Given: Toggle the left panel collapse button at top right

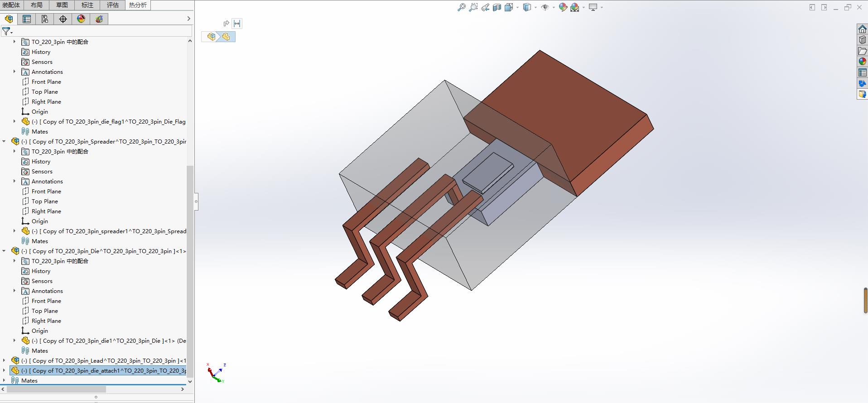Looking at the screenshot, I should click(x=812, y=7).
